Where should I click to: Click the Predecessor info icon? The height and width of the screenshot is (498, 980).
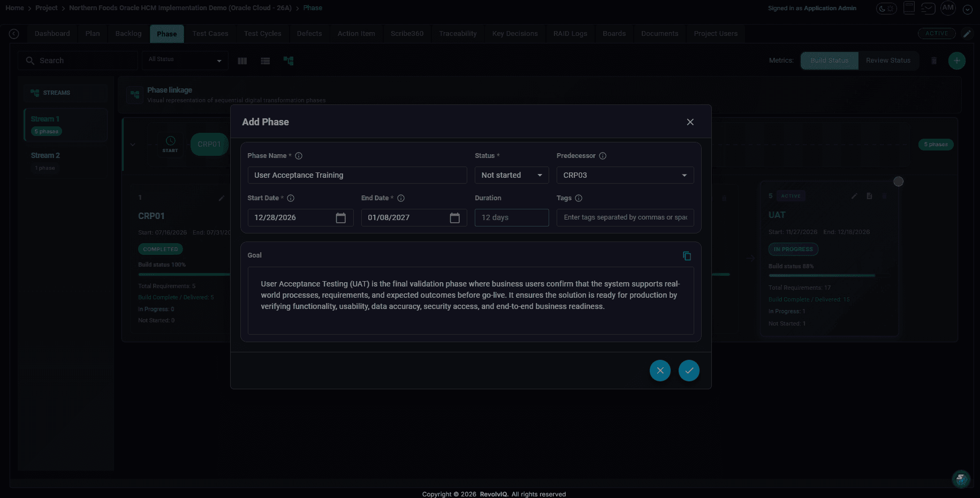(x=603, y=156)
